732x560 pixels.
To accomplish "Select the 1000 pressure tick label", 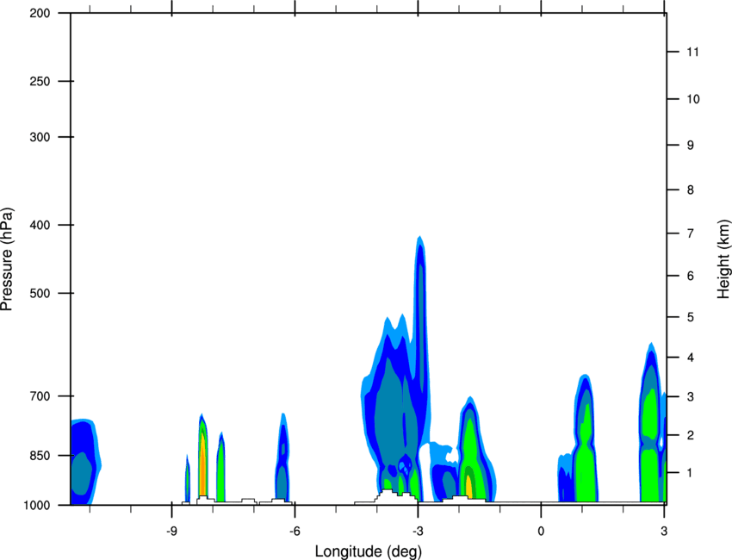I will coord(36,505).
